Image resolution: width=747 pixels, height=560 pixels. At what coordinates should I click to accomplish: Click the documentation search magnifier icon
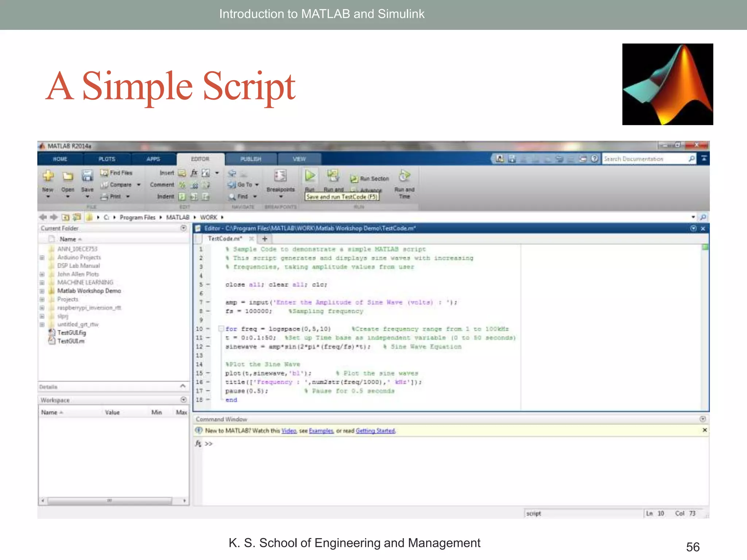click(x=692, y=159)
